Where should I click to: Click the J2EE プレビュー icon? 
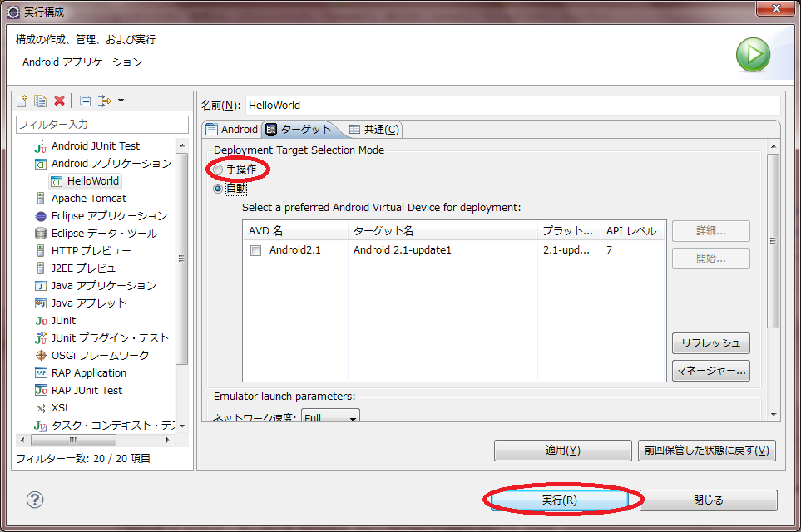[x=41, y=268]
